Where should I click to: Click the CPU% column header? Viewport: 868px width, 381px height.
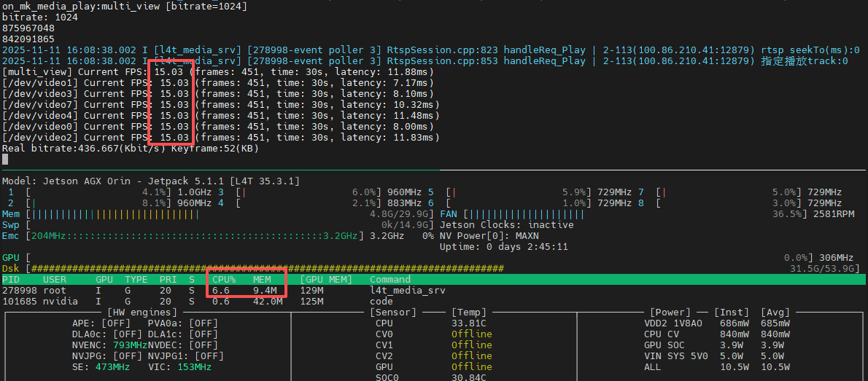click(224, 279)
